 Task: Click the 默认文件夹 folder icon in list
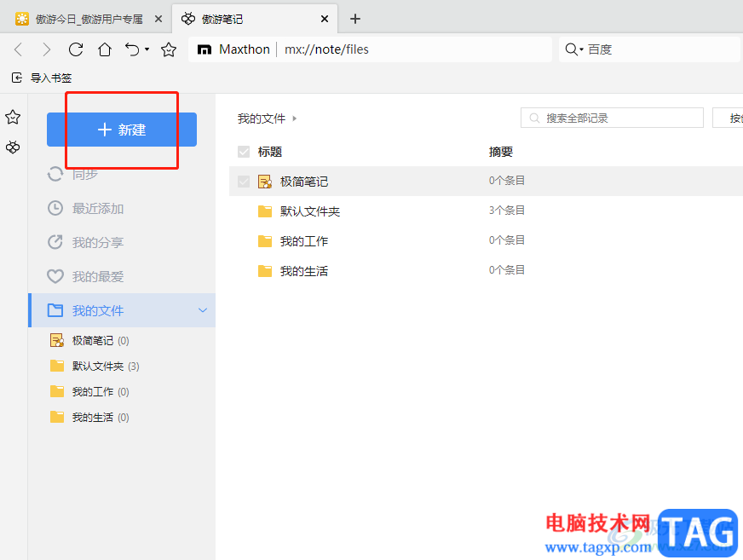pyautogui.click(x=265, y=211)
